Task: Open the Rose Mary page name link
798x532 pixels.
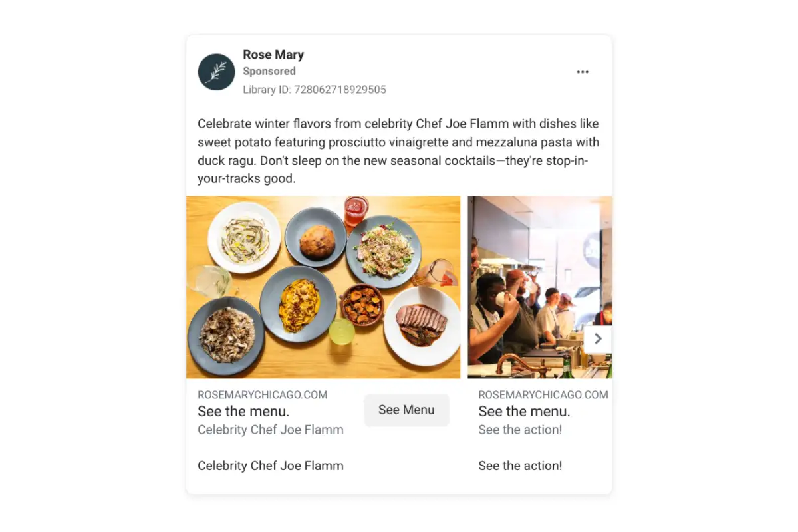Action: click(273, 55)
